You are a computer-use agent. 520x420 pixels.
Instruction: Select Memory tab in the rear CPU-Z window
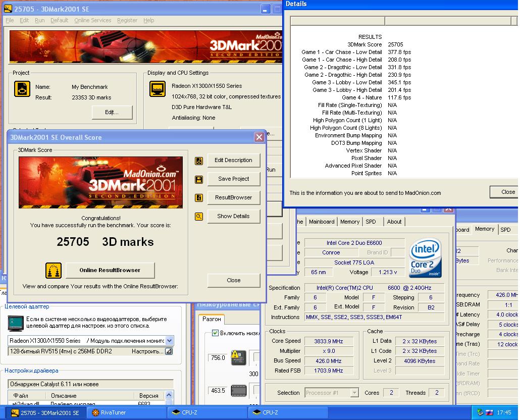[485, 229]
